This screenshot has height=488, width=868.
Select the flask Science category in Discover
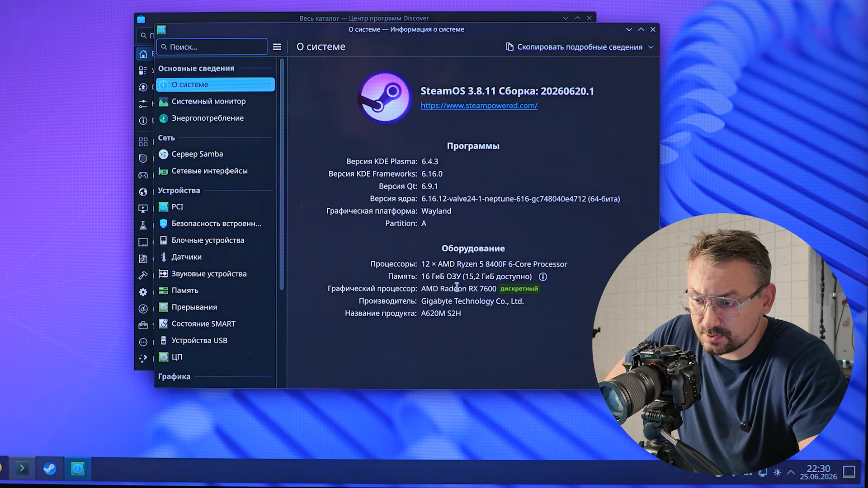143,225
